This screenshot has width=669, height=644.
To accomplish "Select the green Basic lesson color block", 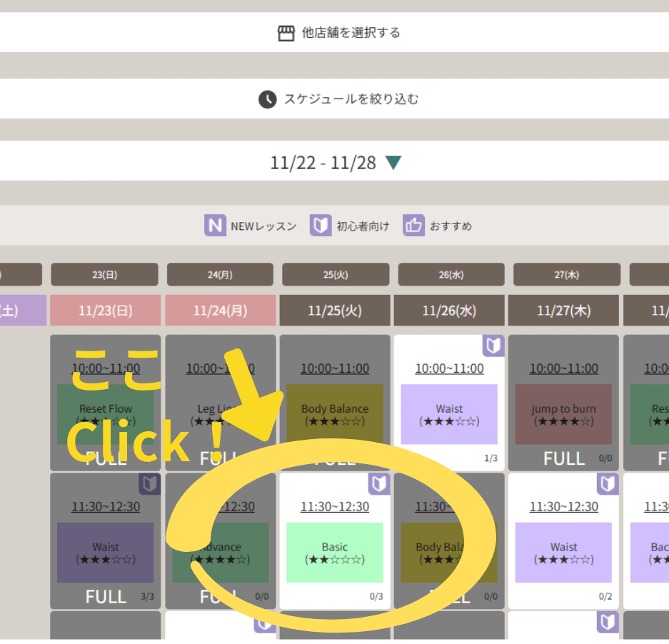I will click(335, 553).
